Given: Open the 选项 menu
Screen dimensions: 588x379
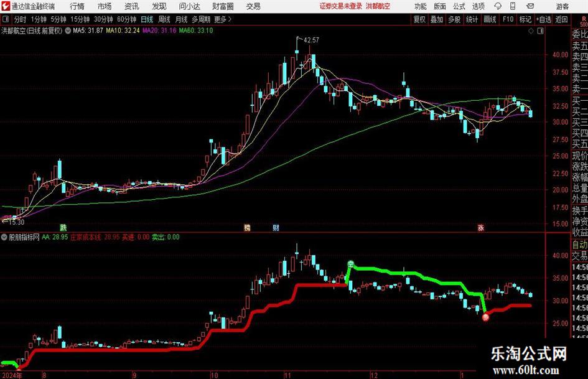Looking at the screenshot, I should pos(478,6).
